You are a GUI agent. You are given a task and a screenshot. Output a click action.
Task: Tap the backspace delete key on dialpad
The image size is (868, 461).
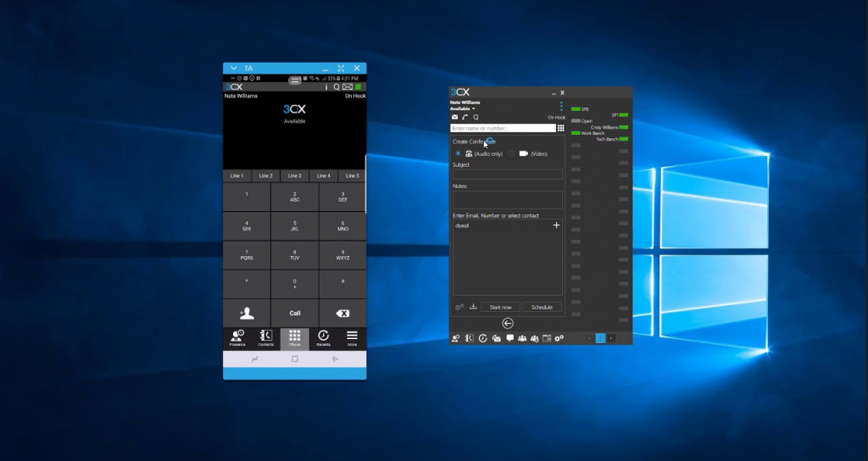coord(342,314)
